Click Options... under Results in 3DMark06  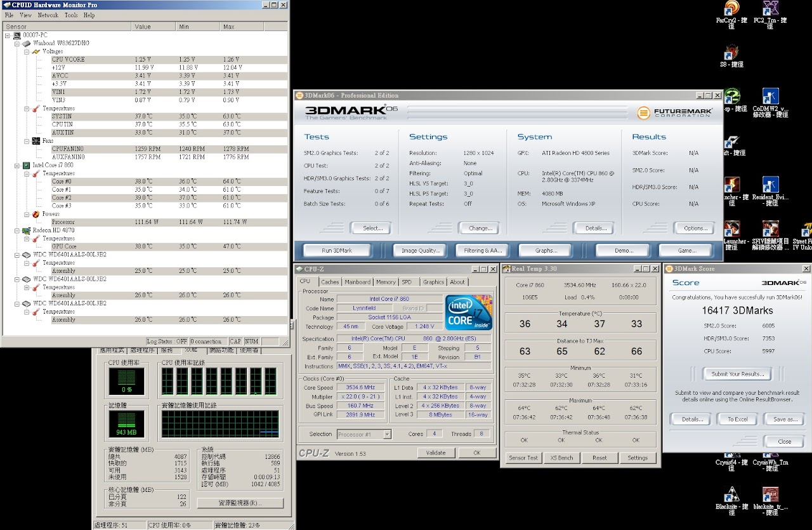(695, 228)
